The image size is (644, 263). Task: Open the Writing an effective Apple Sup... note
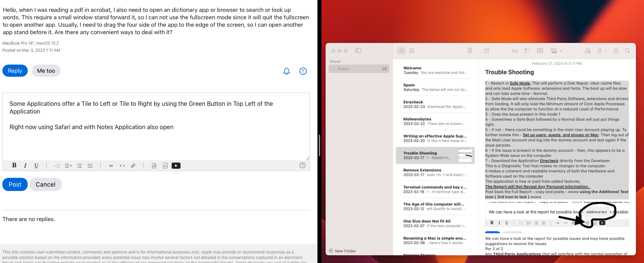click(435, 138)
